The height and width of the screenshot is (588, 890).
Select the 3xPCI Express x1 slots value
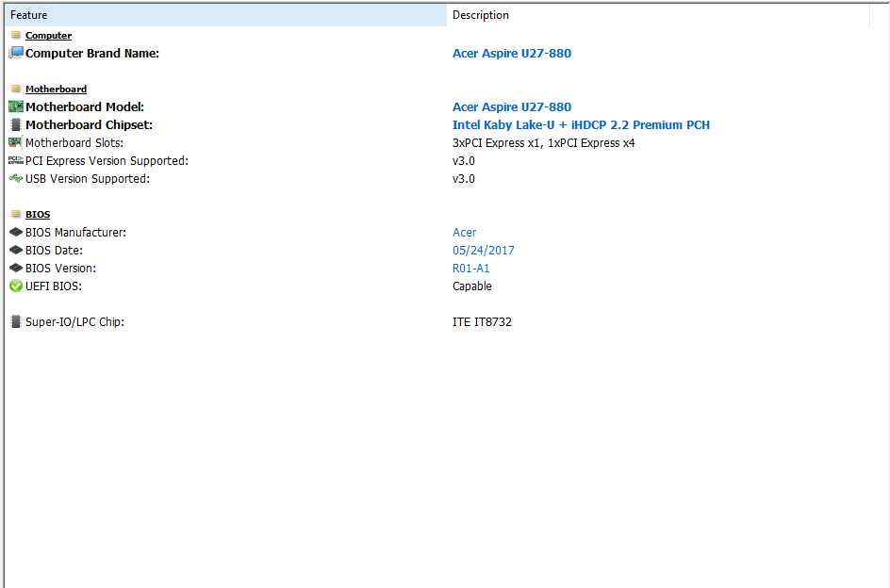click(x=544, y=143)
